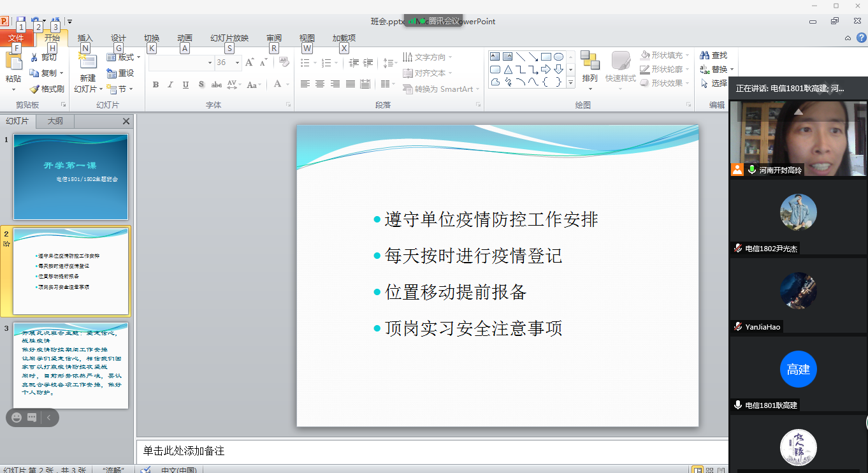Open the emoji reaction icon in meeting bar
The image size is (868, 473).
pos(17,418)
